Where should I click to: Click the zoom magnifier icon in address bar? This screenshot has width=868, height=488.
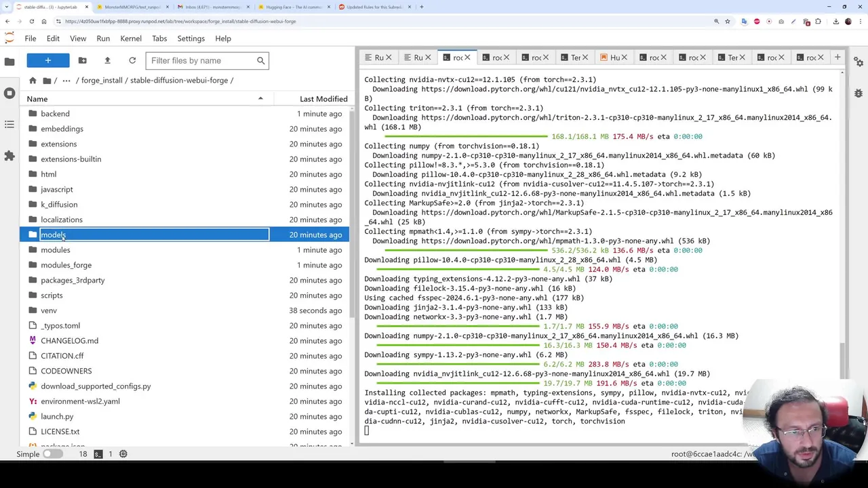(716, 22)
